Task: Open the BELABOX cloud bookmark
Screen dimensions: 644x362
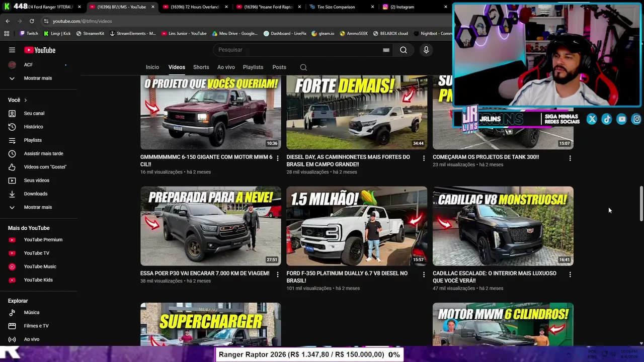Action: (x=390, y=34)
